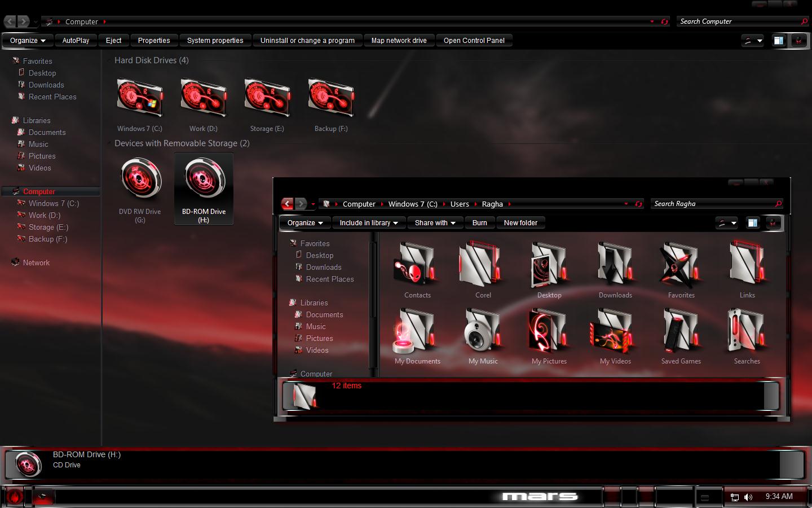Click the volume icon in the system tray
Viewport: 812px width, 508px height.
pyautogui.click(x=748, y=497)
